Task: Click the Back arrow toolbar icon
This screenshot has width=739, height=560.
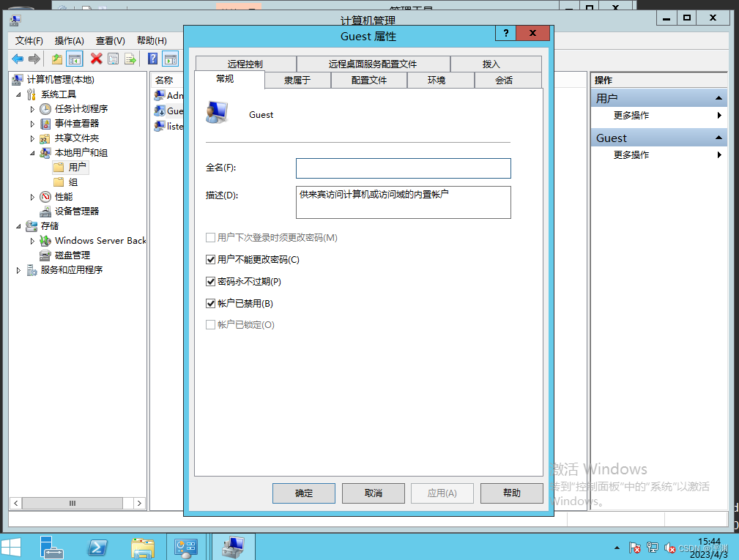Action: click(18, 59)
